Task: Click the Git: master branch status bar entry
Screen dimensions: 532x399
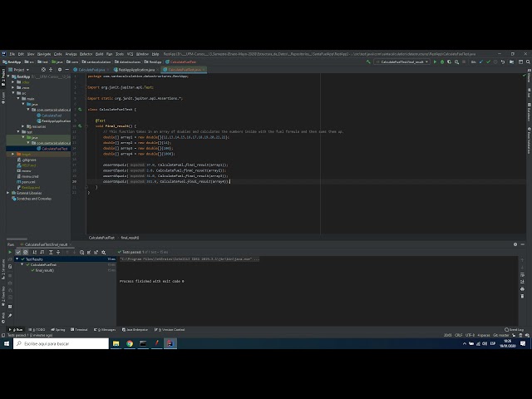Action: 500,335
